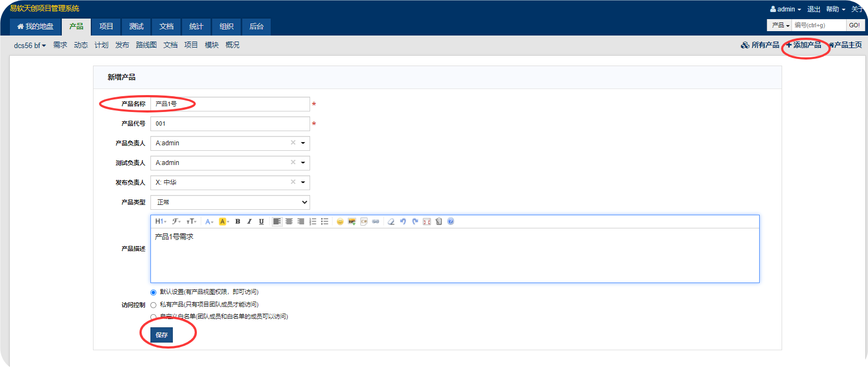This screenshot has width=868, height=371.
Task: Align text left in description
Action: (277, 221)
